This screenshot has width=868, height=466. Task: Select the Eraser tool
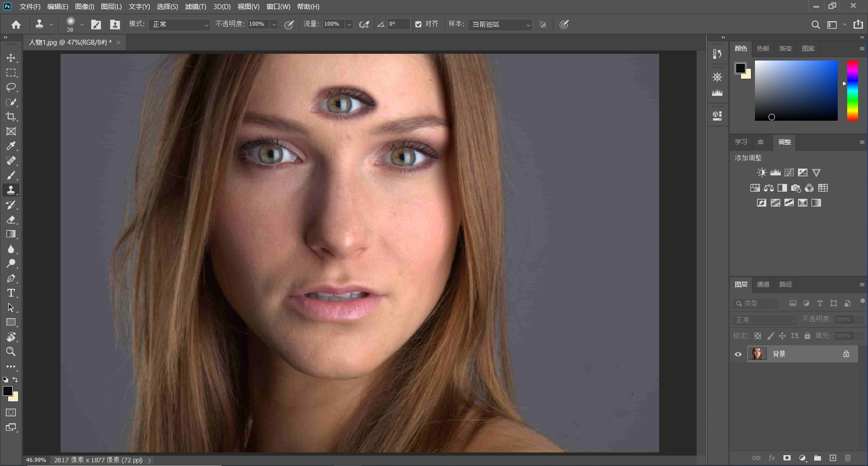[x=11, y=220]
